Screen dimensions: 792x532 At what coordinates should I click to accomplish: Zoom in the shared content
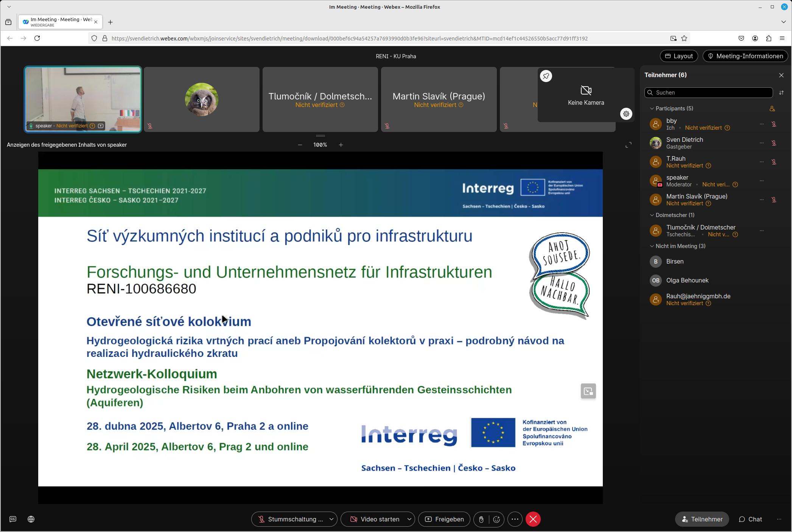(341, 145)
